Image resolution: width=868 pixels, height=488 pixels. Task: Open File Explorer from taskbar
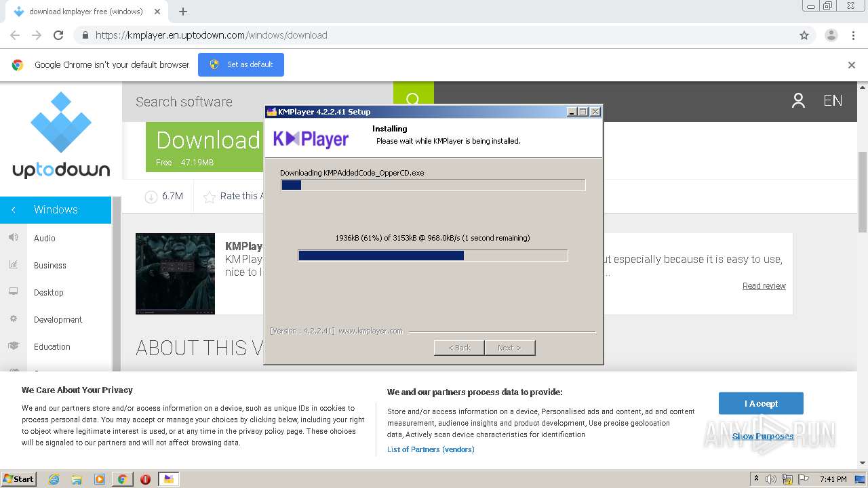tap(77, 479)
